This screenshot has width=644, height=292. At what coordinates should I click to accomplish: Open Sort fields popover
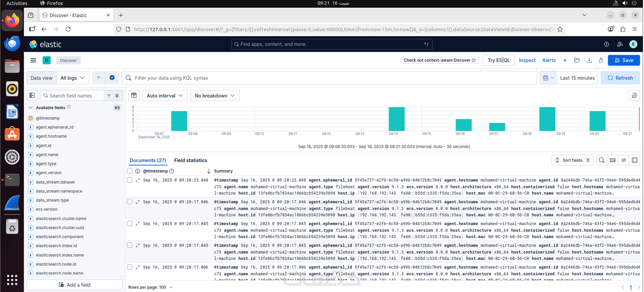tap(572, 160)
